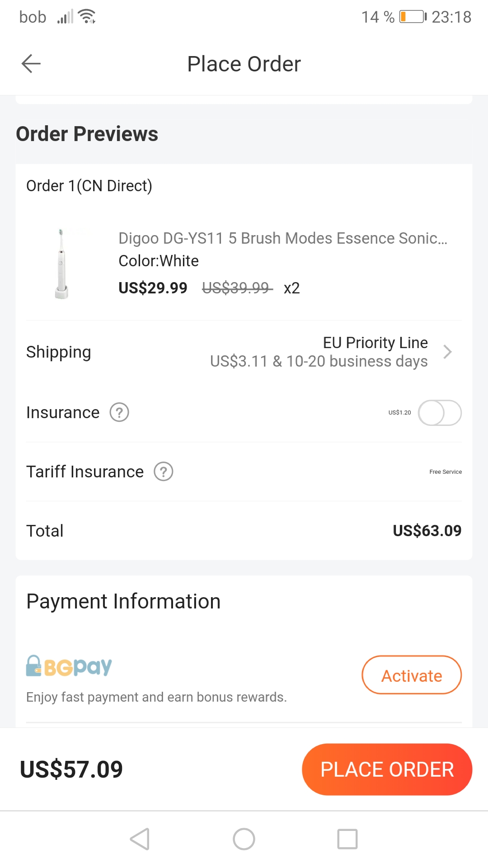Expand shipping options chevron
The image size is (488, 868).
tap(447, 352)
